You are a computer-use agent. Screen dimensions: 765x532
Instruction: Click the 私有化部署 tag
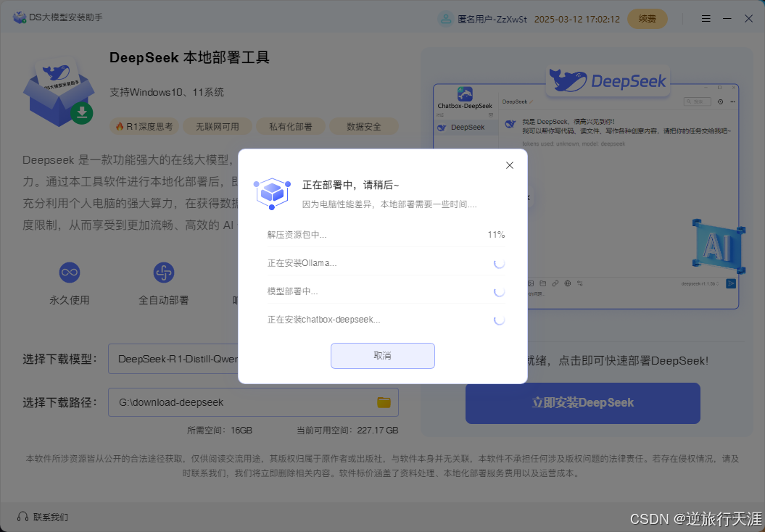pyautogui.click(x=290, y=127)
